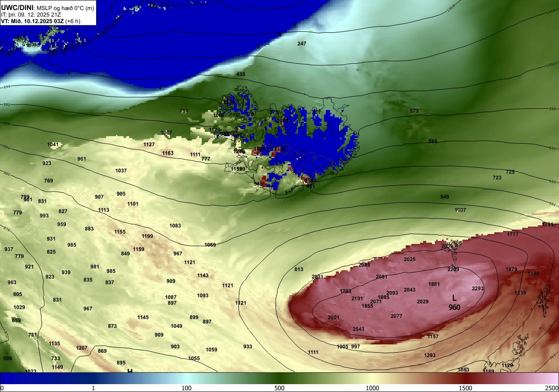Click the 960 pressure value under the L
This screenshot has width=559, height=392.
coord(454,307)
